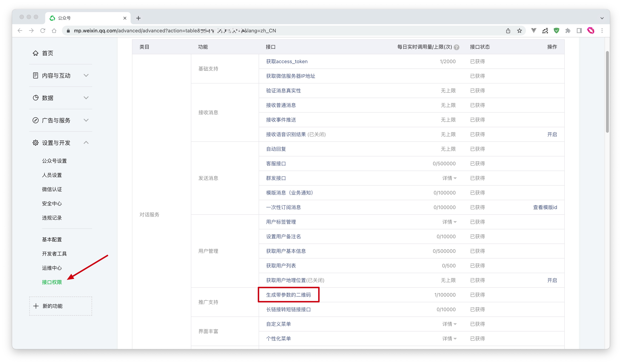Open the 详情 dropdown for 群发接口
The image size is (622, 364).
(x=449, y=178)
